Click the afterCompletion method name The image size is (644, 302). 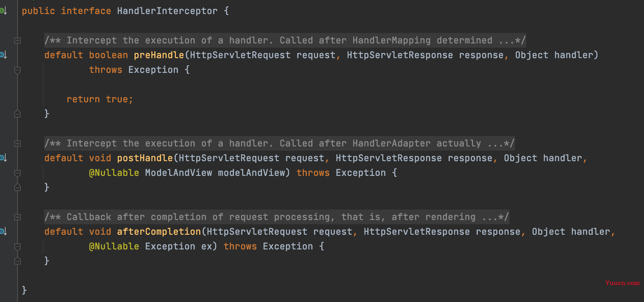(x=159, y=232)
